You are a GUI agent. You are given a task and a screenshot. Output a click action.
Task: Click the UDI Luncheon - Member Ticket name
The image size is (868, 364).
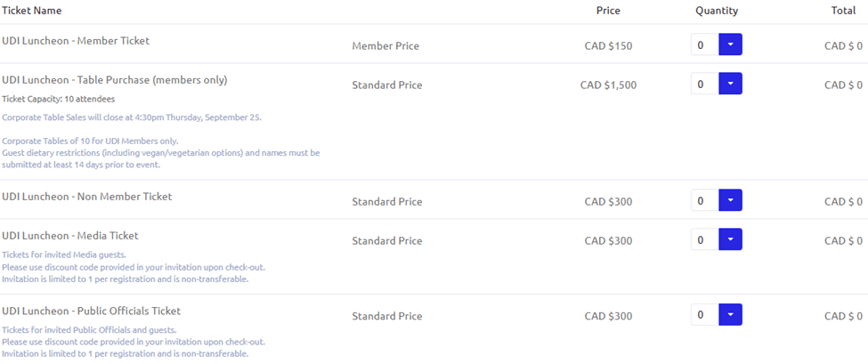pos(76,41)
